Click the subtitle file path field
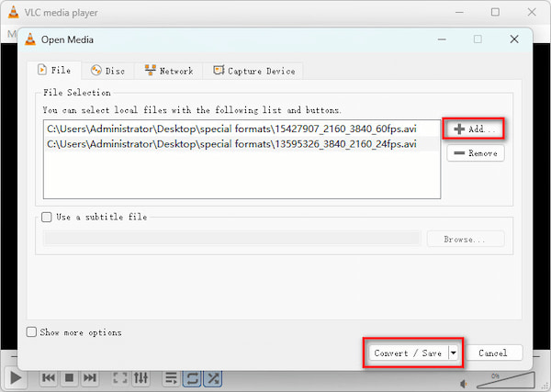This screenshot has width=551, height=392. pyautogui.click(x=232, y=239)
